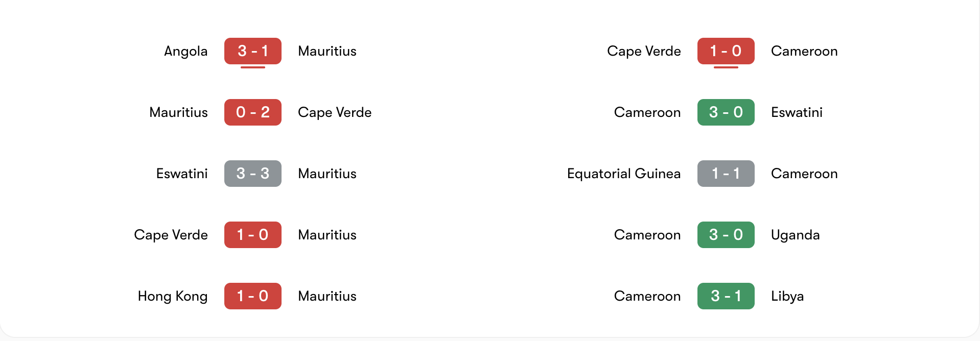The width and height of the screenshot is (980, 341).
Task: Select the Cameroon 3 - 0 Eswatini score
Action: coord(726,112)
